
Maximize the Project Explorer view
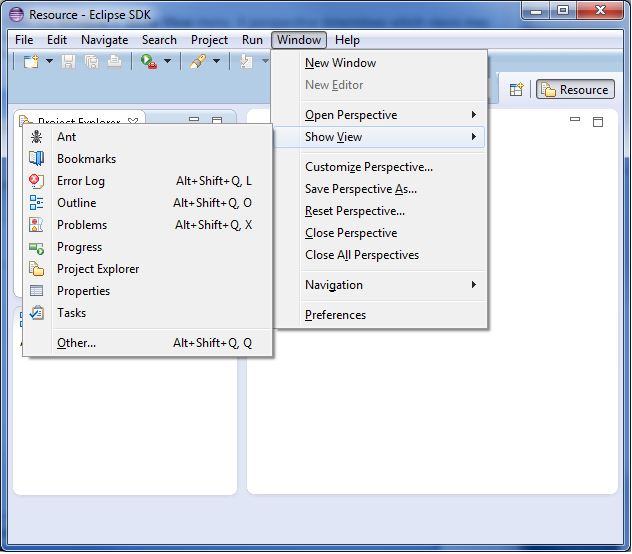217,120
